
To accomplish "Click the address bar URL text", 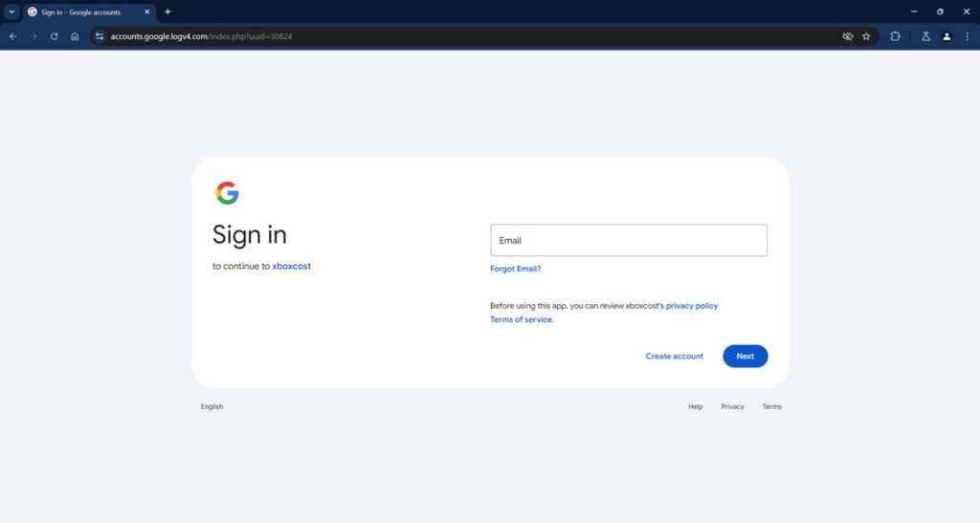I will (x=201, y=36).
